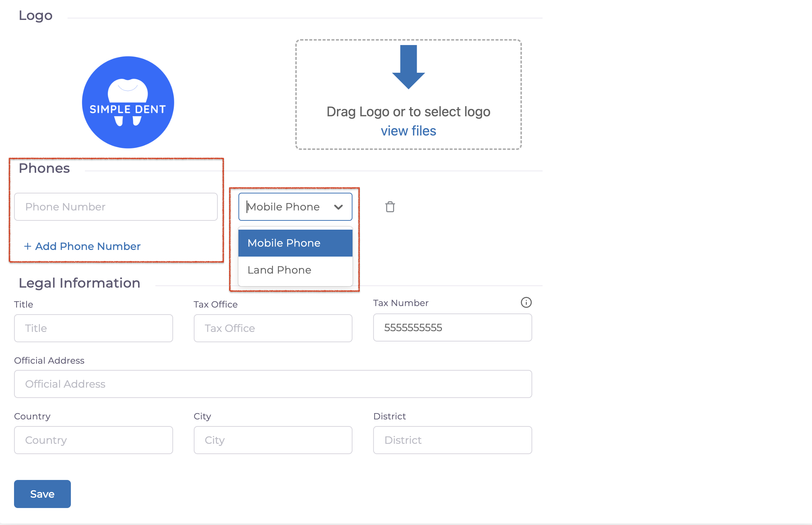The image size is (812, 525).
Task: Focus the Phone Number input field
Action: [116, 207]
